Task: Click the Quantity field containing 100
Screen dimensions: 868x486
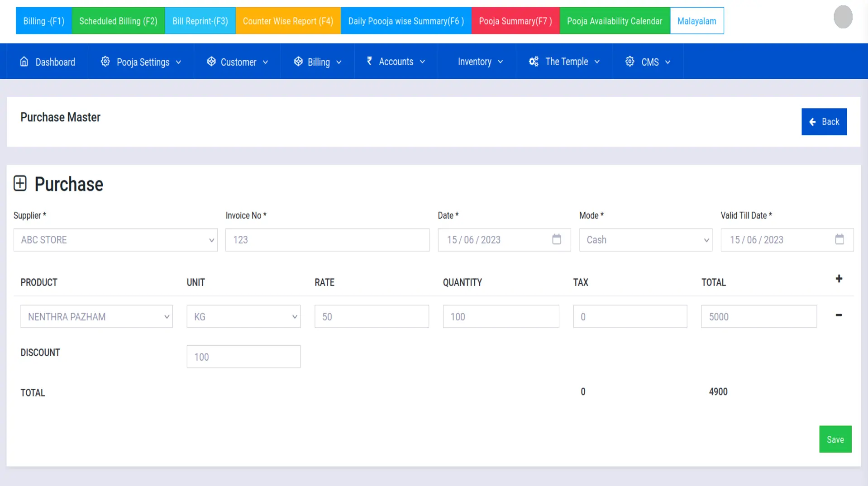Action: [x=501, y=316]
